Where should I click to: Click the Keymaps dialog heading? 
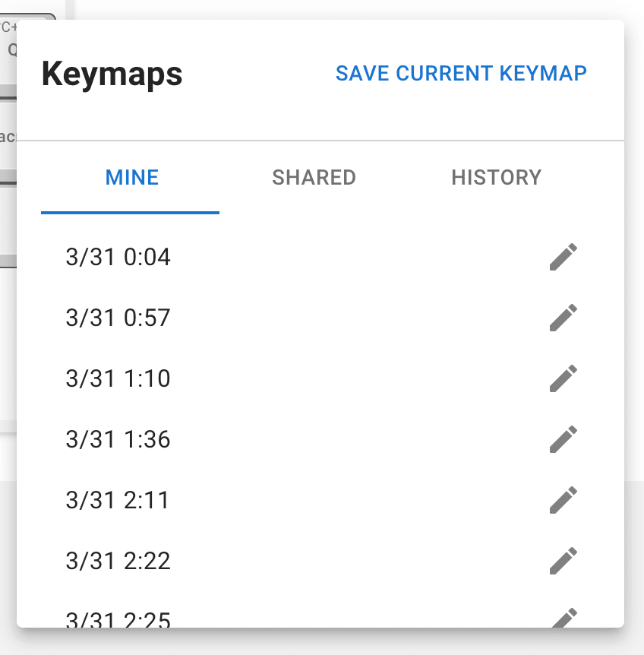pyautogui.click(x=112, y=74)
